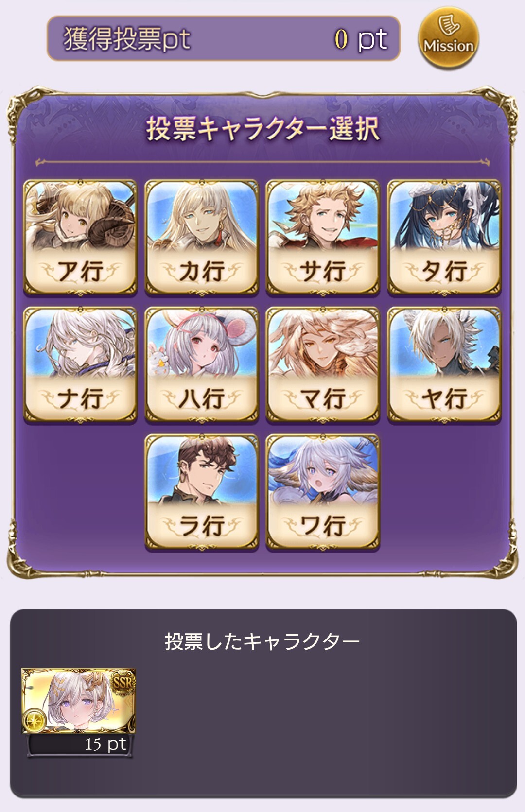Open the ワ行 character group
This screenshot has width=525, height=812.
323,492
